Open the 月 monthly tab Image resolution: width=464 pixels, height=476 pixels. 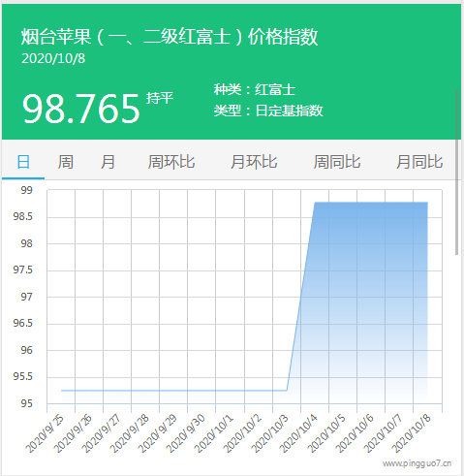click(x=108, y=162)
